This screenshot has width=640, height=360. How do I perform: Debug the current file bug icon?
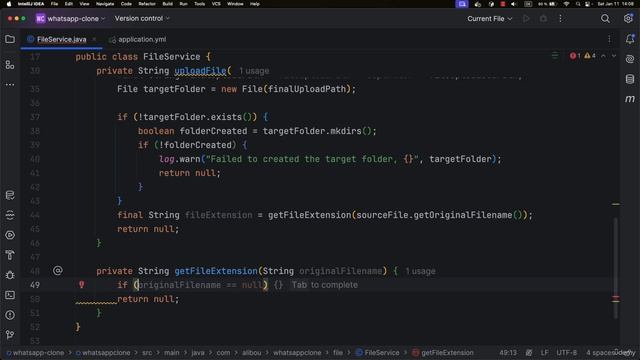coord(543,19)
